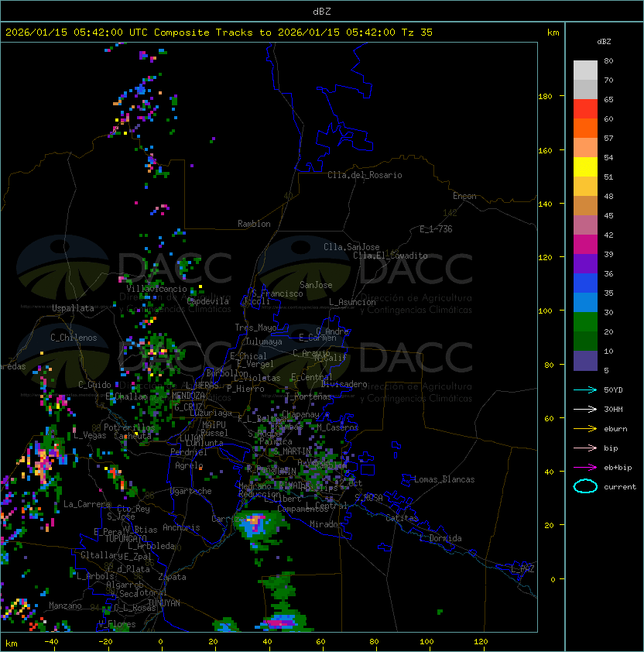Click the dBZ title at top center

pyautogui.click(x=322, y=12)
